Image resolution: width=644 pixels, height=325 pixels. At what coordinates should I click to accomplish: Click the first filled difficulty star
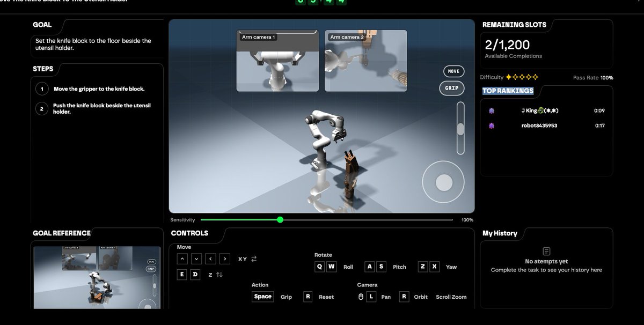coord(509,77)
